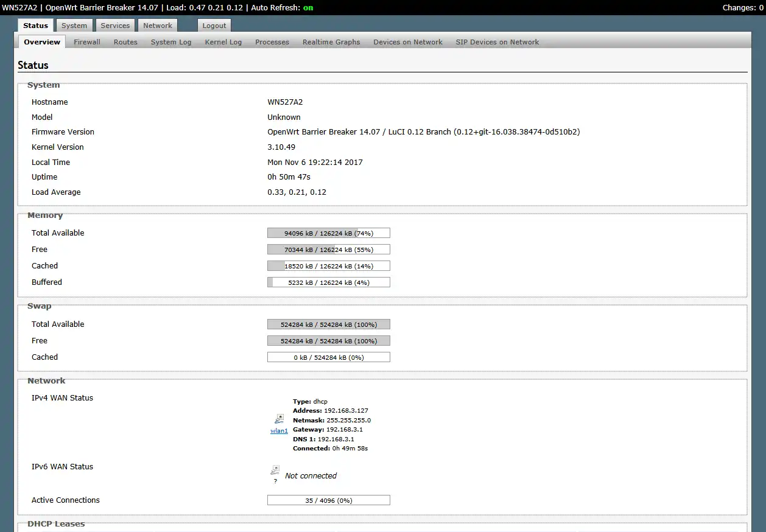The height and width of the screenshot is (532, 766).
Task: Open the System main tab
Action: point(74,26)
